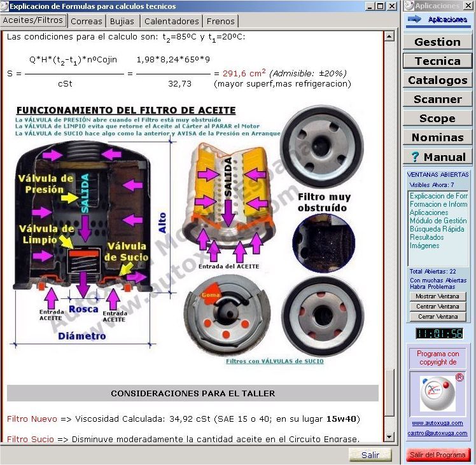Select the Bujias tab
Image resolution: width=476 pixels, height=465 pixels.
pos(122,21)
